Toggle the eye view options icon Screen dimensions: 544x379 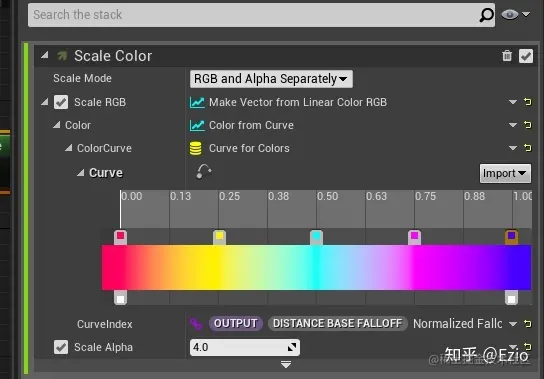[x=509, y=14]
